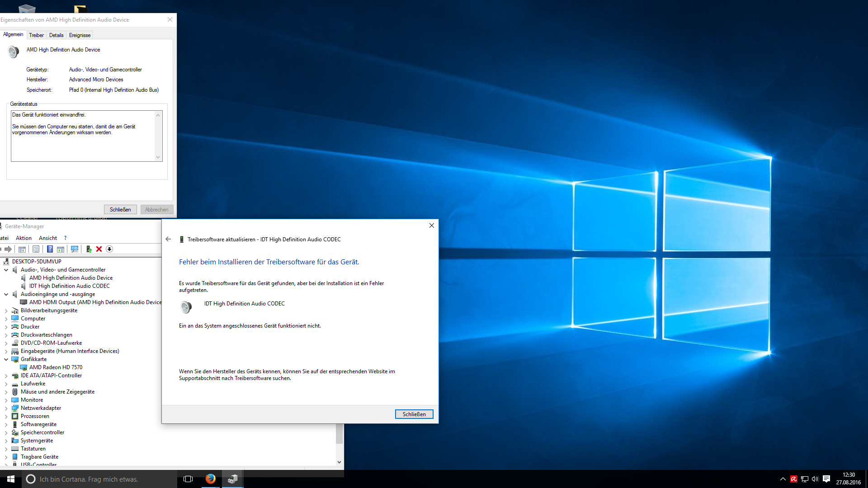Click the action pane toolbar icon
The image size is (868, 488).
61,249
